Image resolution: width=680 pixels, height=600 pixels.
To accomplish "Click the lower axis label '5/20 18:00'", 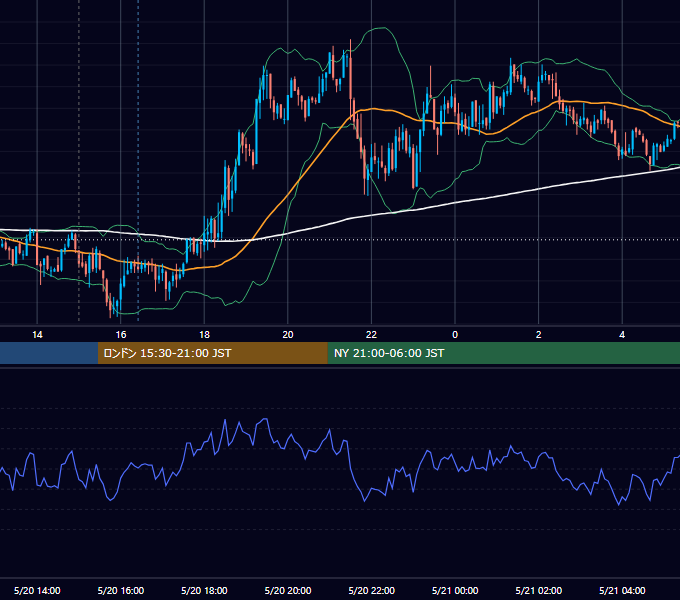I will point(204,590).
